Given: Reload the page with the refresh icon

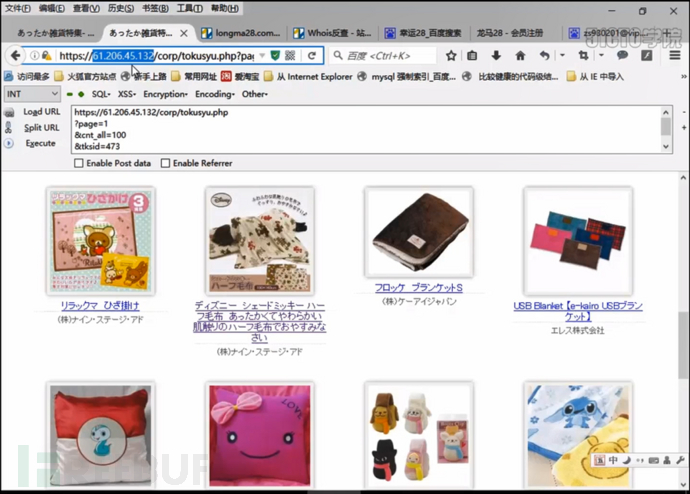Looking at the screenshot, I should [x=312, y=56].
